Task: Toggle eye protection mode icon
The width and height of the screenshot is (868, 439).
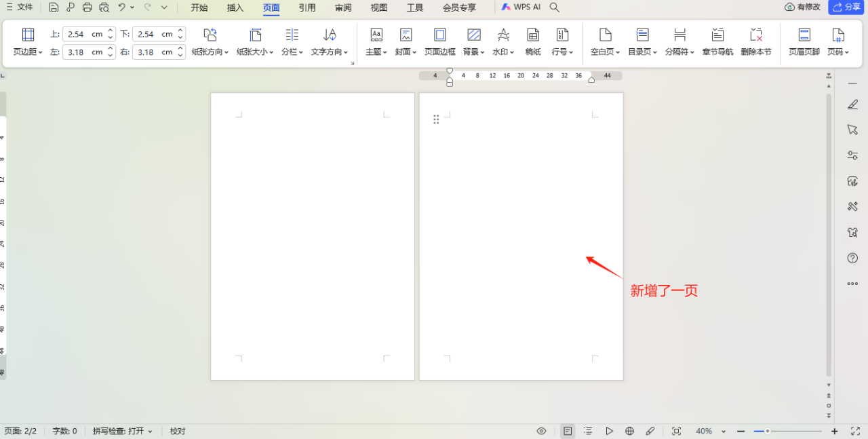Action: (542, 431)
